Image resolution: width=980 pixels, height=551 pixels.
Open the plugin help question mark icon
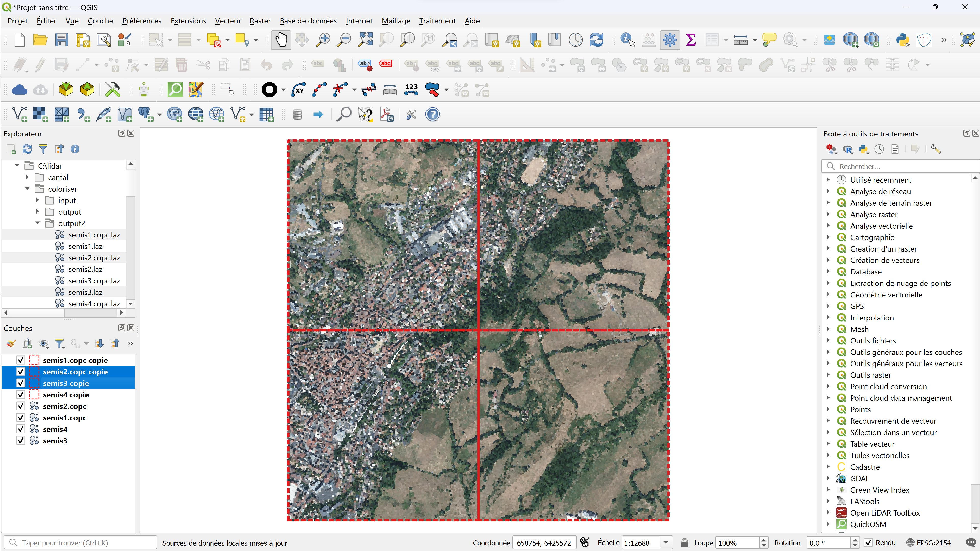click(433, 115)
